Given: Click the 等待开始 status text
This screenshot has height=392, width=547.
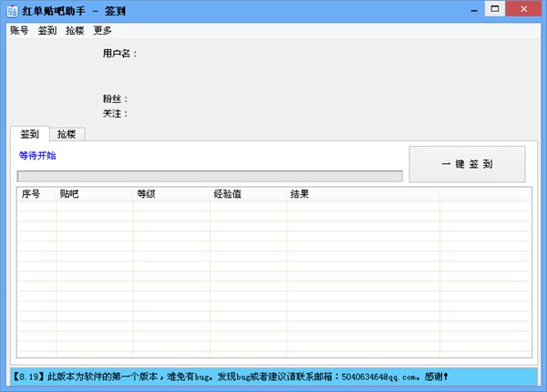Looking at the screenshot, I should pyautogui.click(x=37, y=156).
